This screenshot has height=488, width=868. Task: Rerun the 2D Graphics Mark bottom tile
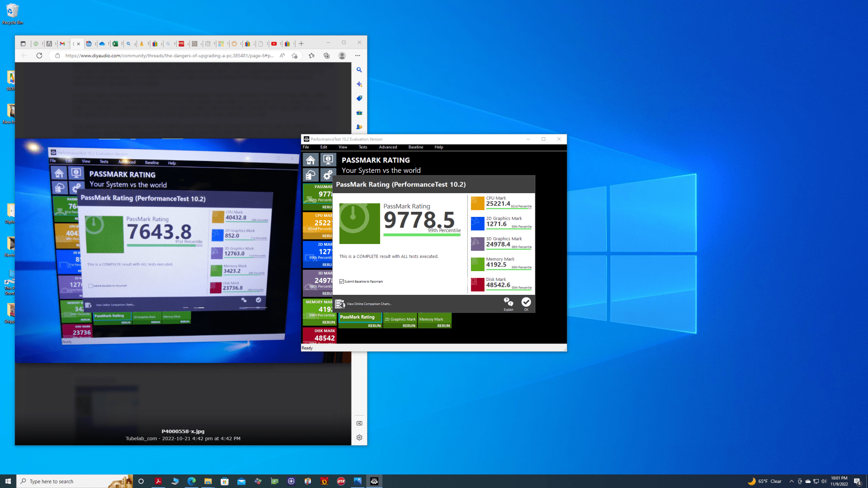pyautogui.click(x=409, y=326)
